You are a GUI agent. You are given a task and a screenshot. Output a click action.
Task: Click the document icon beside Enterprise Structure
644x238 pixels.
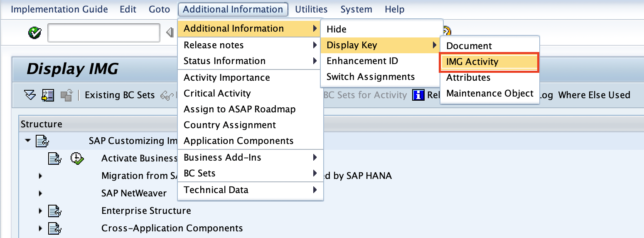[x=55, y=211]
